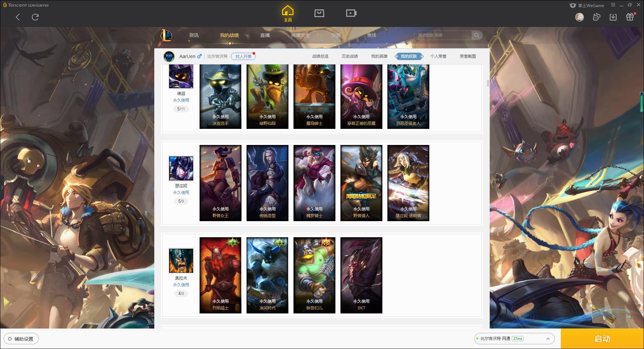Click the 启动 launch button
The width and height of the screenshot is (644, 349).
(602, 339)
